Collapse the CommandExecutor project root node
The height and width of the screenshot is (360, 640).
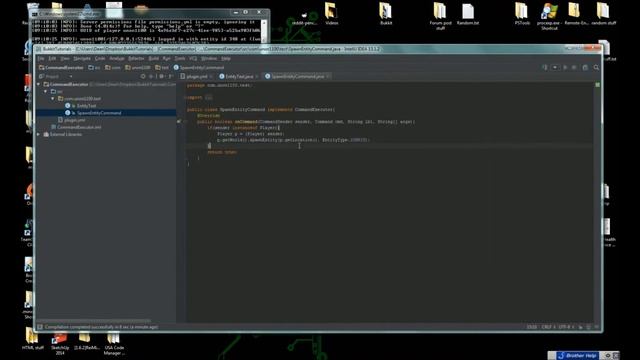pyautogui.click(x=39, y=84)
